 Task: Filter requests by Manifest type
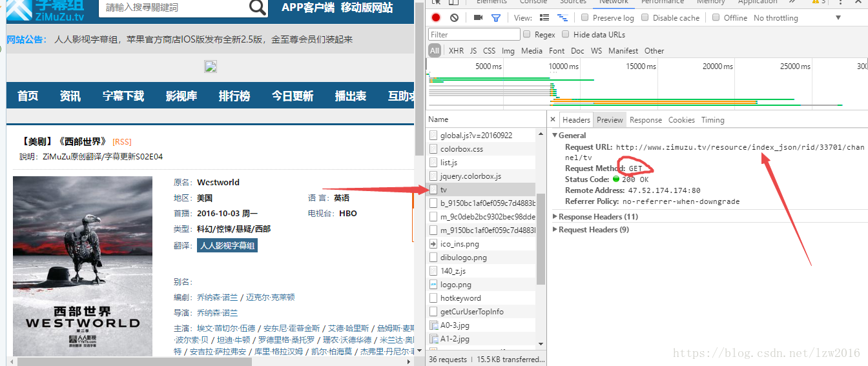(623, 50)
